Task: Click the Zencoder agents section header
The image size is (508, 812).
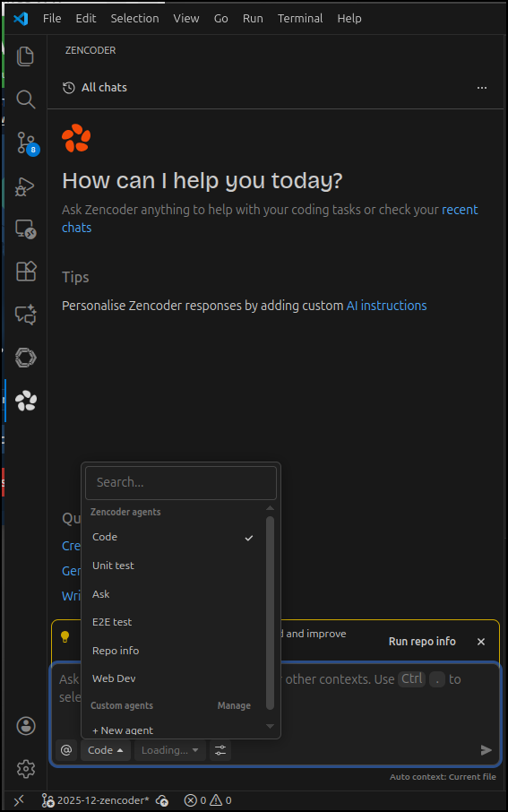Action: click(x=125, y=512)
